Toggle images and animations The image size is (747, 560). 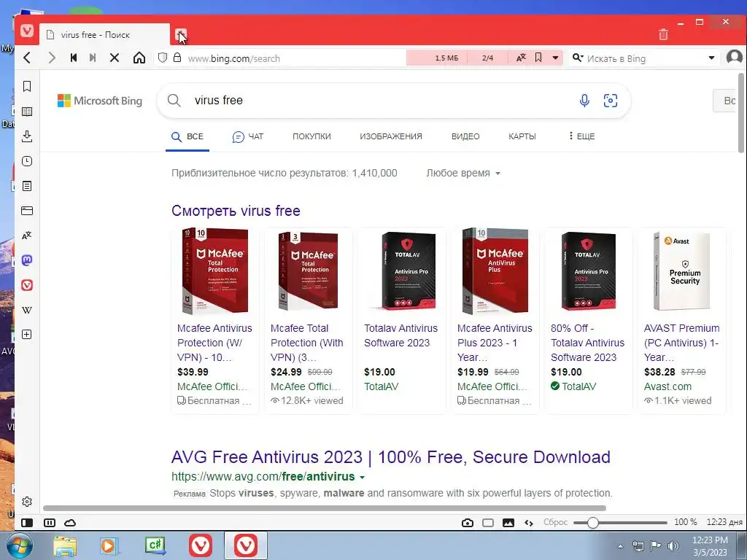click(508, 523)
